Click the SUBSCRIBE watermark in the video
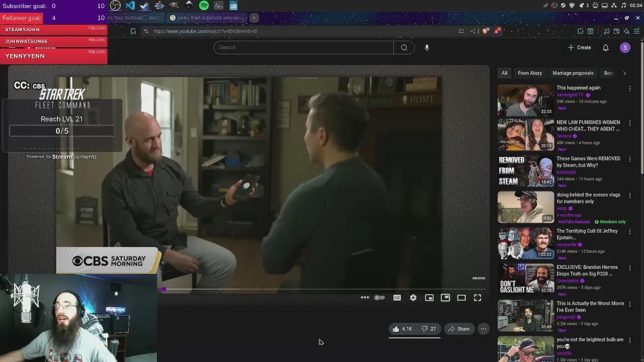Screen dimensions: 644x362 pyautogui.click(x=479, y=278)
